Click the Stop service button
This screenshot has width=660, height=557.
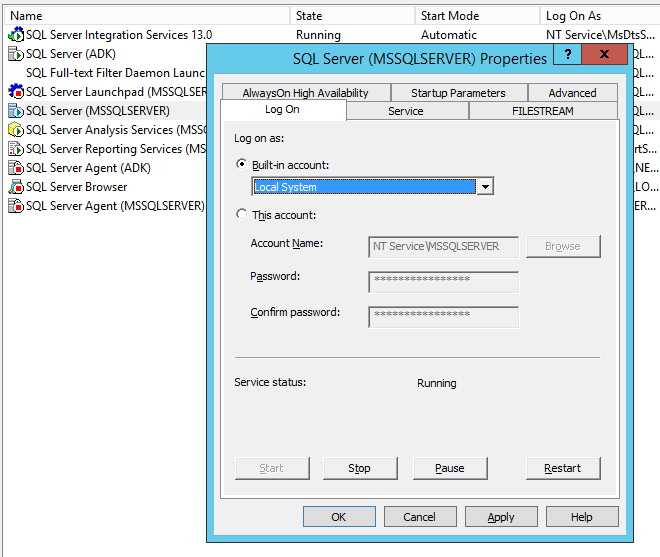tap(360, 468)
